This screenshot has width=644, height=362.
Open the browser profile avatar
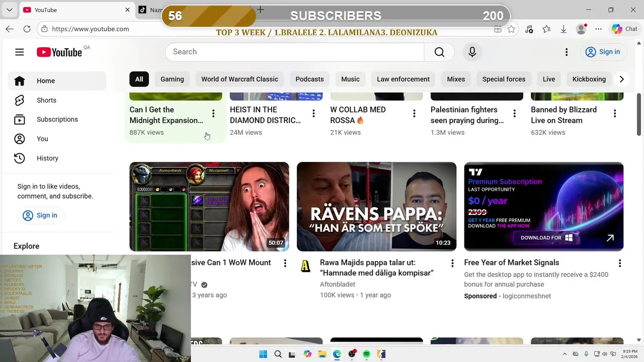pos(581,29)
